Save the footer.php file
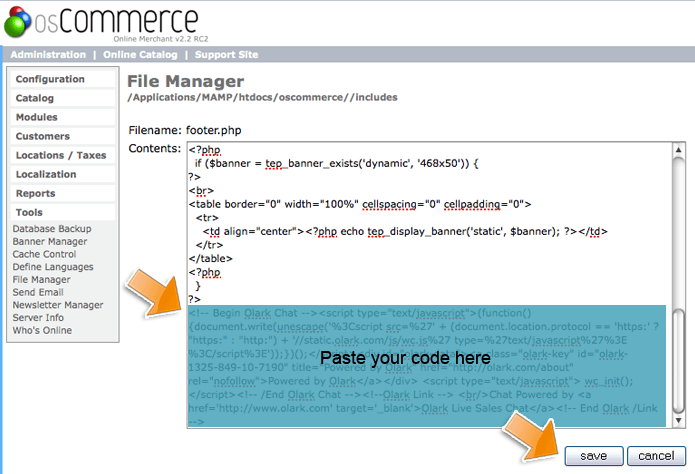This screenshot has width=695, height=474. point(593,456)
